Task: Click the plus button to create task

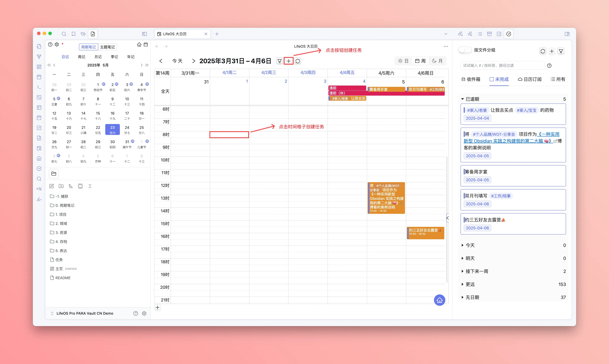Action: [289, 61]
